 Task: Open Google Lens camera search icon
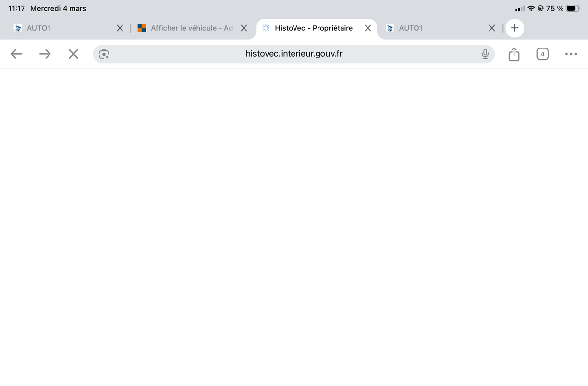pyautogui.click(x=104, y=54)
